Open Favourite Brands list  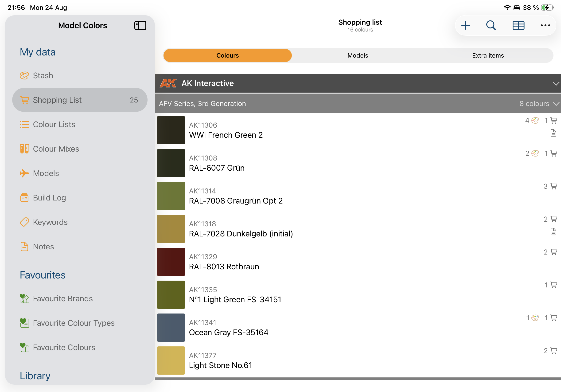tap(80, 298)
